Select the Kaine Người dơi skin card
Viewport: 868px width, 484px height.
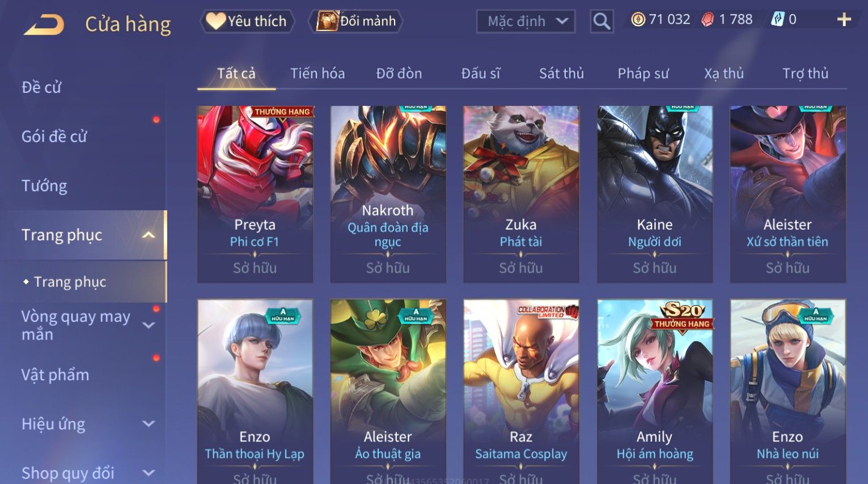click(x=654, y=194)
